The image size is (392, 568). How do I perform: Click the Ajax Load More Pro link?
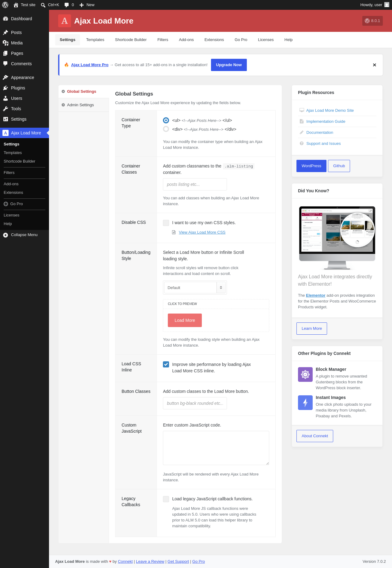(90, 65)
